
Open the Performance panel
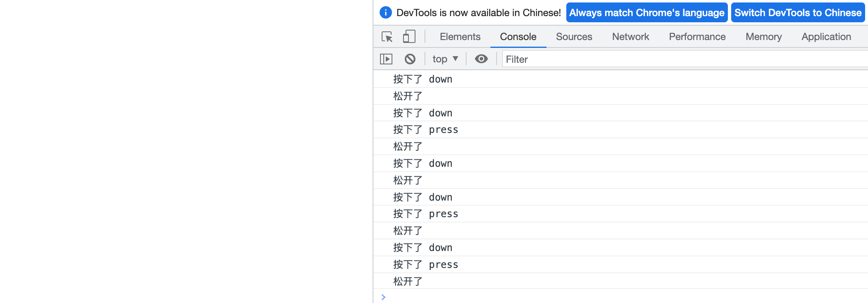pos(697,37)
